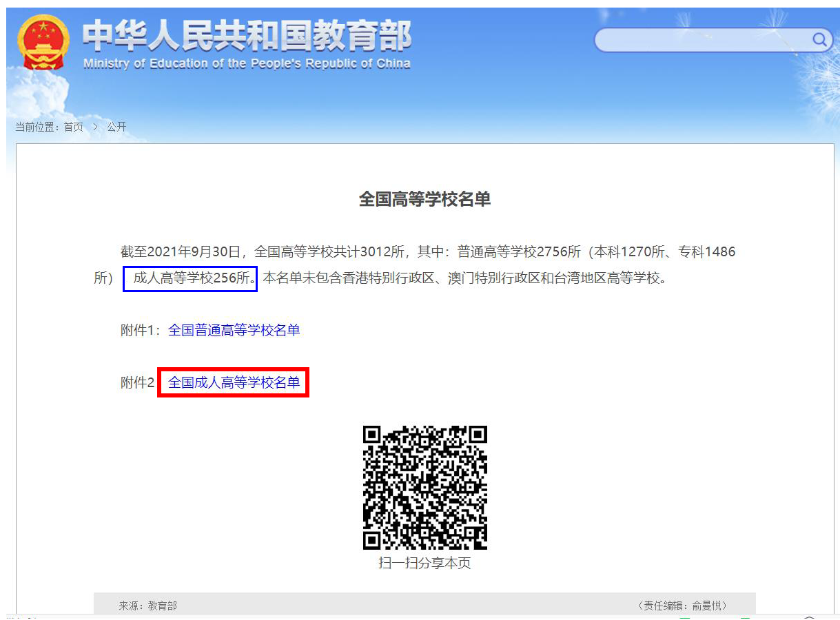Viewport: 840px width, 620px height.
Task: Click the 附件2 label text
Action: pyautogui.click(x=138, y=382)
